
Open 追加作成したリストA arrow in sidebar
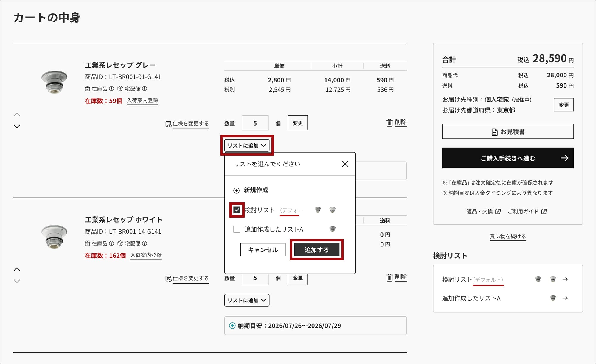565,298
